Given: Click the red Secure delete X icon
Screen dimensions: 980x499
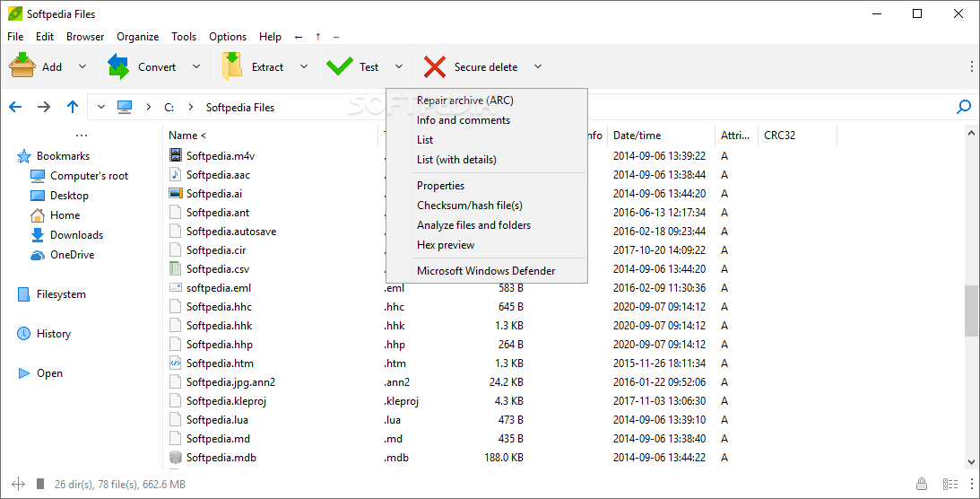Looking at the screenshot, I should pyautogui.click(x=434, y=66).
